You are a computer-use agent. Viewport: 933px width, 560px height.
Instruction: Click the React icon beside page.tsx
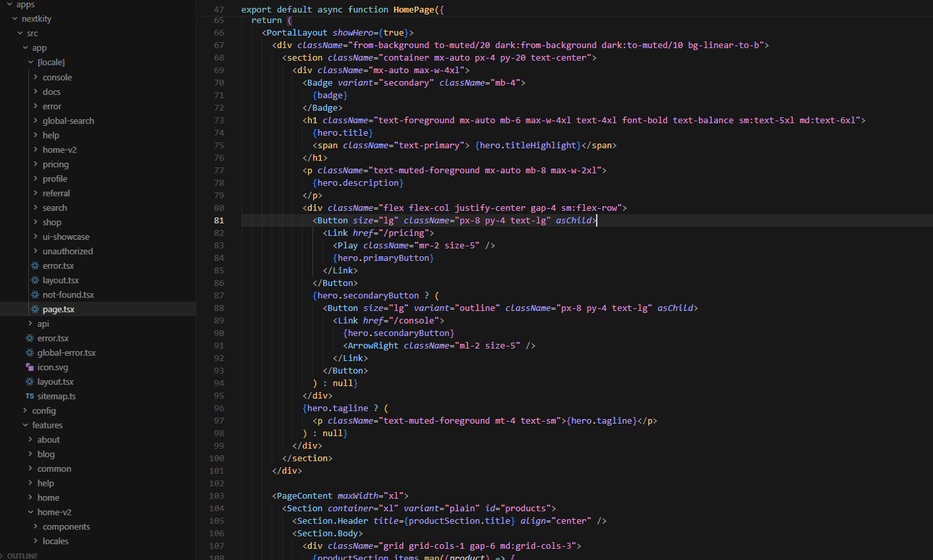tap(36, 309)
